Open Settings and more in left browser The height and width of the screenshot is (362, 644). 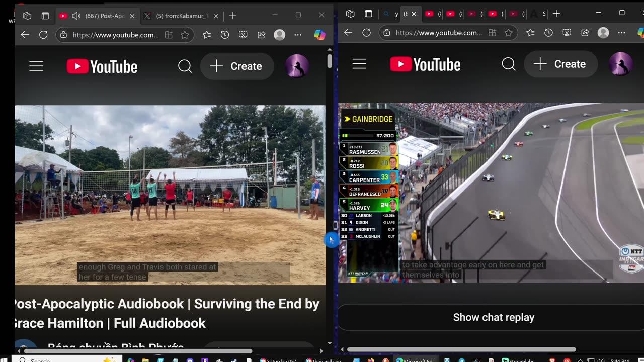298,35
